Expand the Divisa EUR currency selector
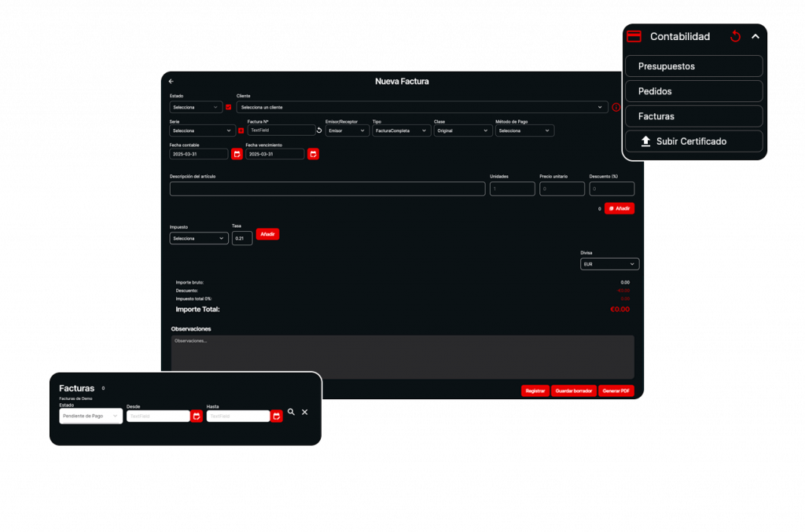The width and height of the screenshot is (805, 532). (609, 264)
